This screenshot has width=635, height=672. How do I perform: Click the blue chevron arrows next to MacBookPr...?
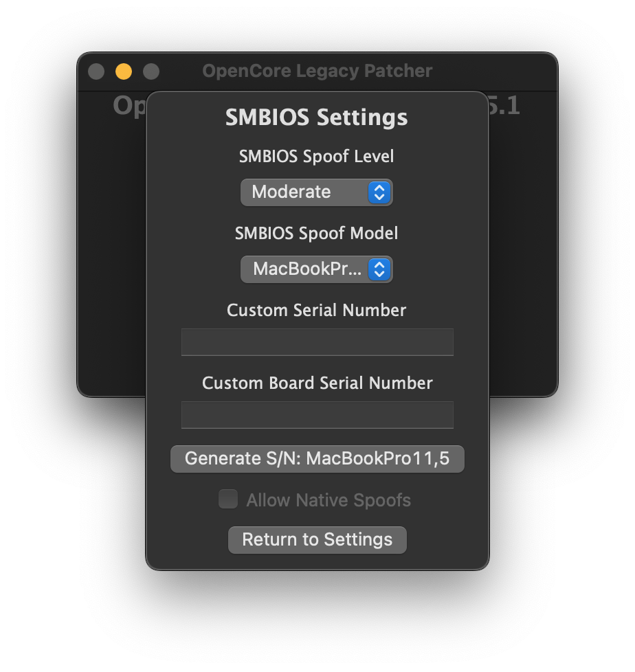pyautogui.click(x=379, y=269)
